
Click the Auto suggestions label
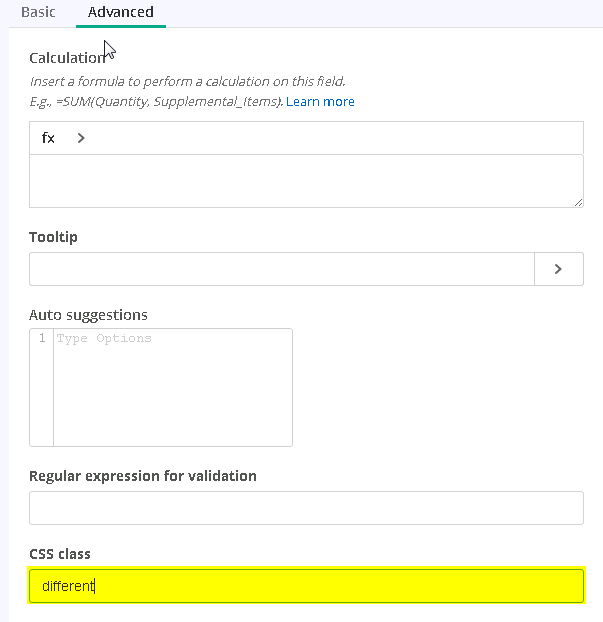tap(88, 315)
